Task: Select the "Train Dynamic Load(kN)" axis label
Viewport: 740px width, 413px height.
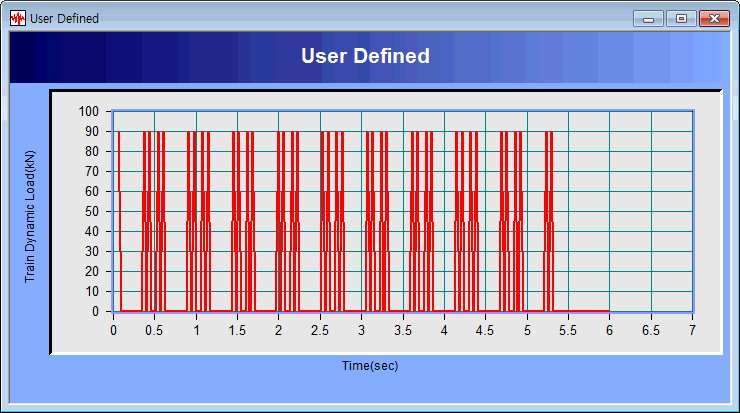Action: coord(30,218)
